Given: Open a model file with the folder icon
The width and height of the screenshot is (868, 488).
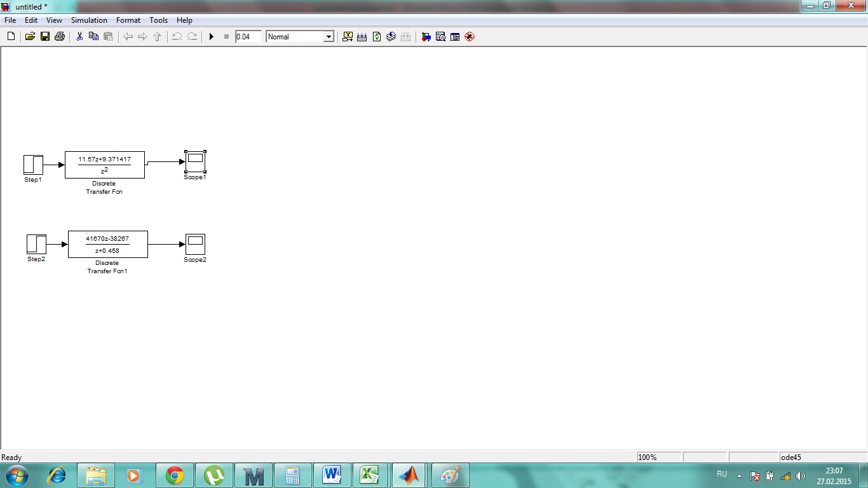Looking at the screenshot, I should click(x=30, y=37).
